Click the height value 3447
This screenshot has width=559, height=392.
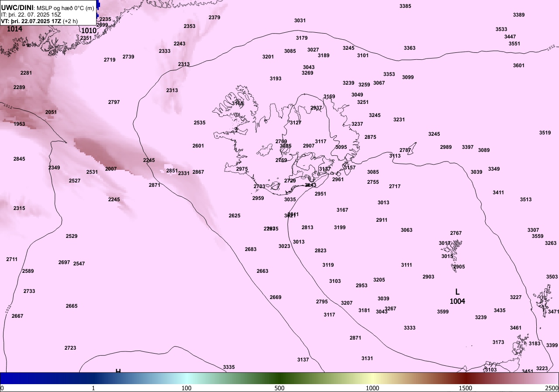[x=510, y=37]
